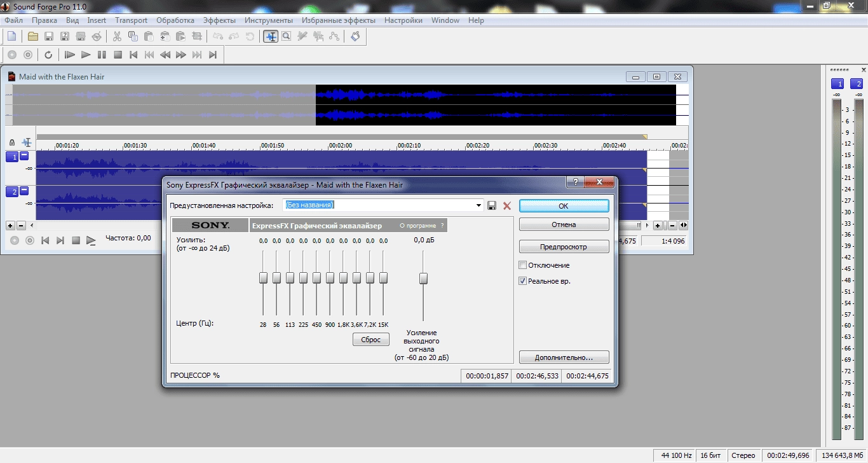Collapse channel 2 with minus button

coord(25,191)
